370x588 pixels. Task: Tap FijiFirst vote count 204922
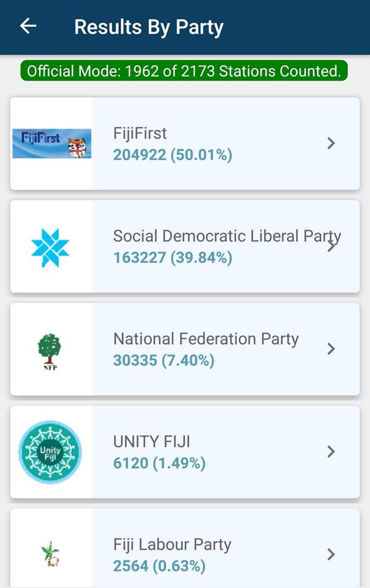[x=140, y=155]
